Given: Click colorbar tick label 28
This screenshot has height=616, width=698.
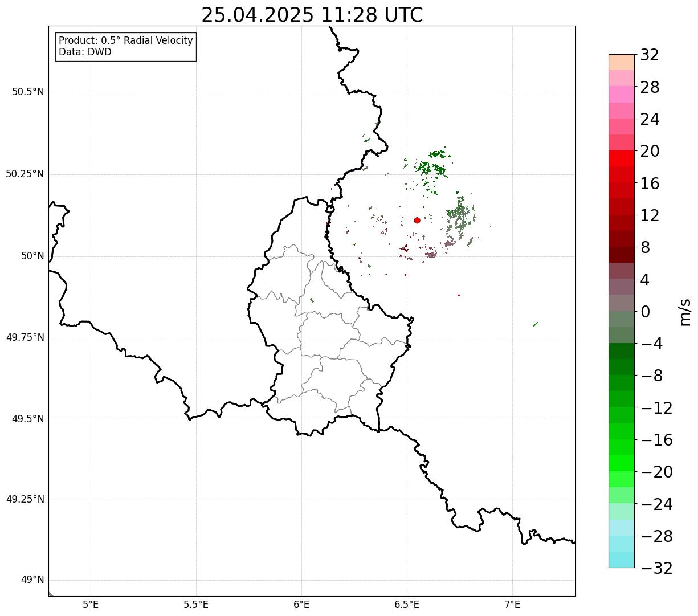Looking at the screenshot, I should coord(650,87).
